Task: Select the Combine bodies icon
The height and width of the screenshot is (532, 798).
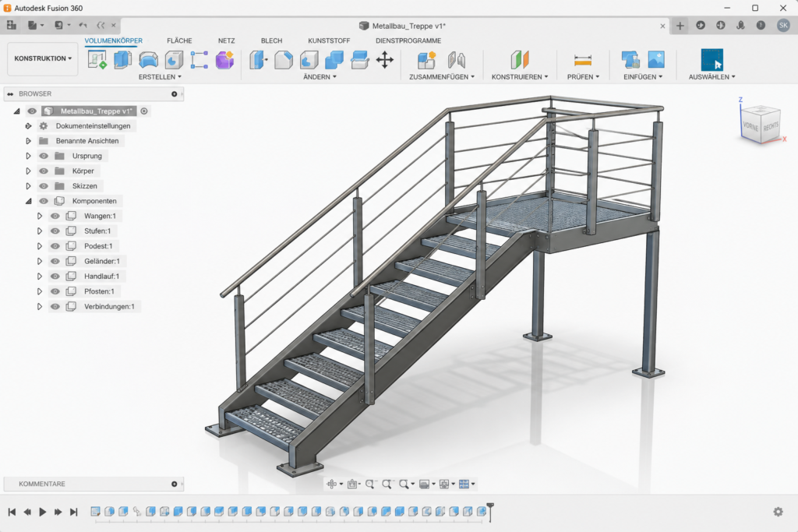Action: [334, 60]
